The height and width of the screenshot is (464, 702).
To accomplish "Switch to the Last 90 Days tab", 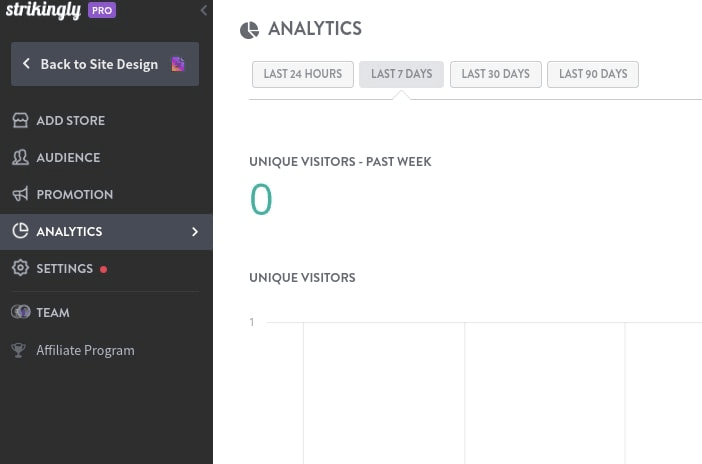I will 593,74.
